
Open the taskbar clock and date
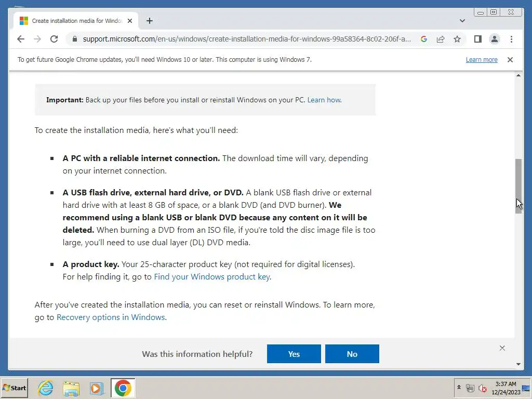(x=506, y=388)
